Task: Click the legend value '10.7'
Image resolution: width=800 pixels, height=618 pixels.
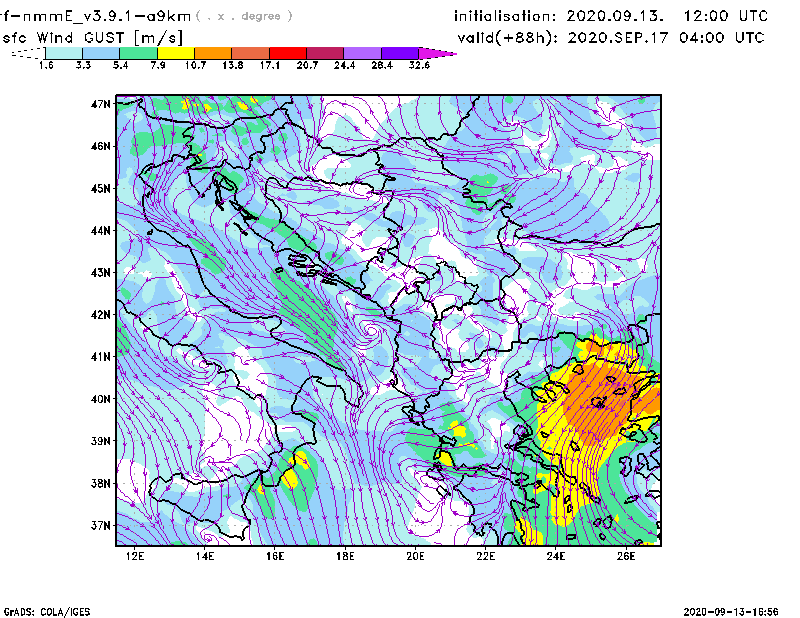Action: pos(195,65)
